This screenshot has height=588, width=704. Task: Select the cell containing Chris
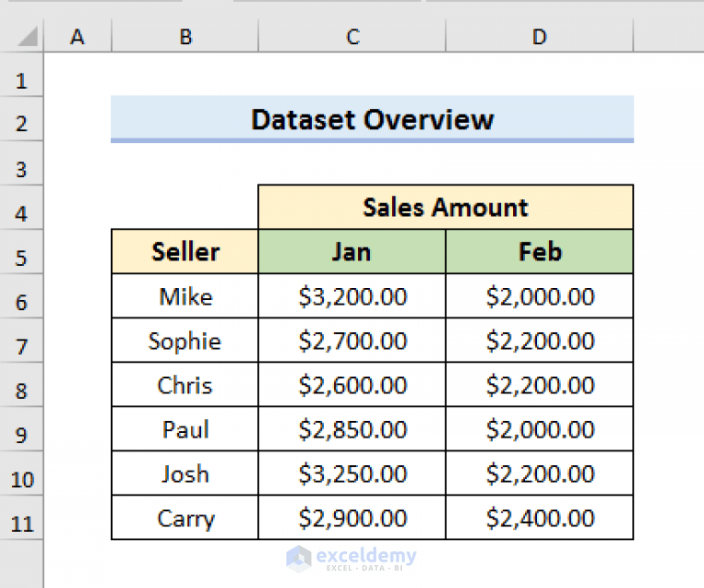click(185, 384)
